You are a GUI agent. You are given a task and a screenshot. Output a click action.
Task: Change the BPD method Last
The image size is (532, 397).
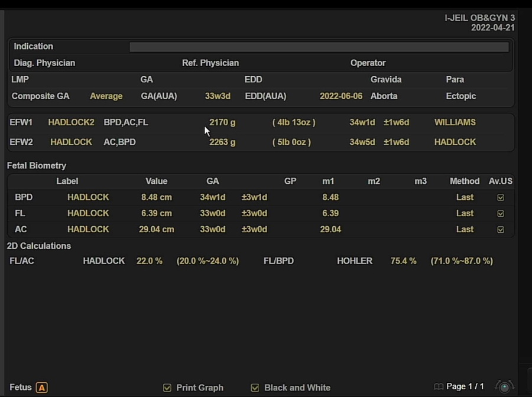[x=465, y=197]
